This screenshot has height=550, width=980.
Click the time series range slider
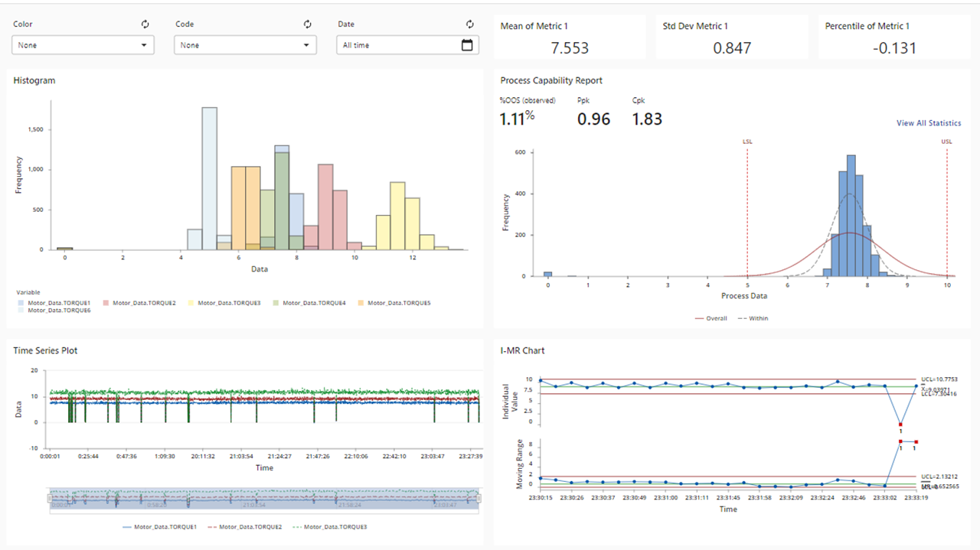(x=263, y=498)
